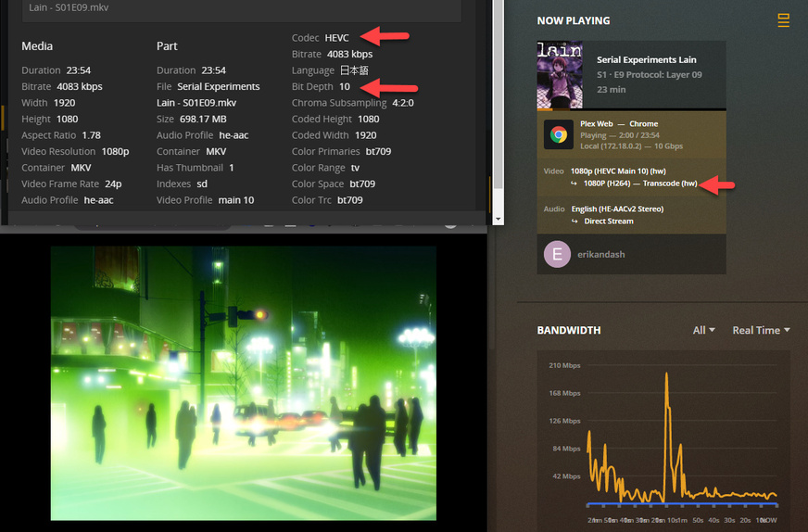Image resolution: width=808 pixels, height=532 pixels.
Task: Select the Has Thumbnail 1 value
Action: point(232,168)
